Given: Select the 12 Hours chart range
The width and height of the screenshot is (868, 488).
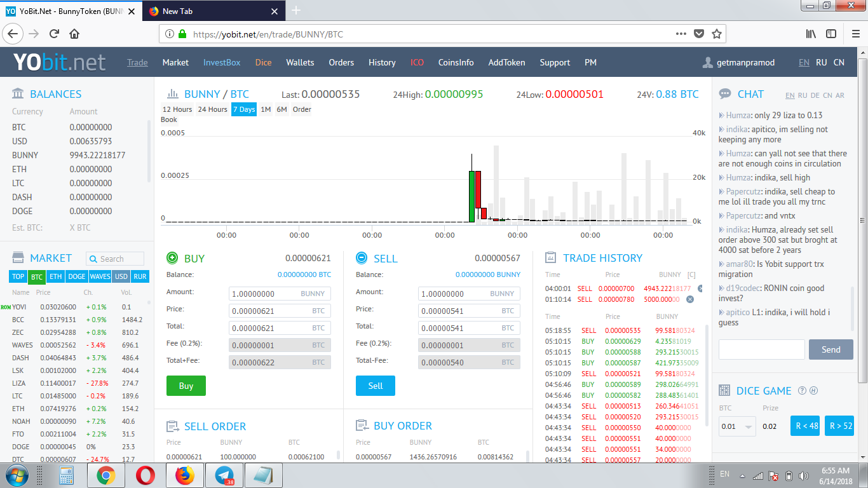Looking at the screenshot, I should (x=177, y=109).
